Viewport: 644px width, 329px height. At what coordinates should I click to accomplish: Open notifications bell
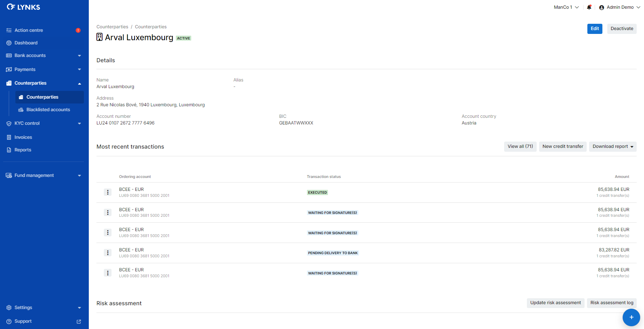[x=589, y=7]
